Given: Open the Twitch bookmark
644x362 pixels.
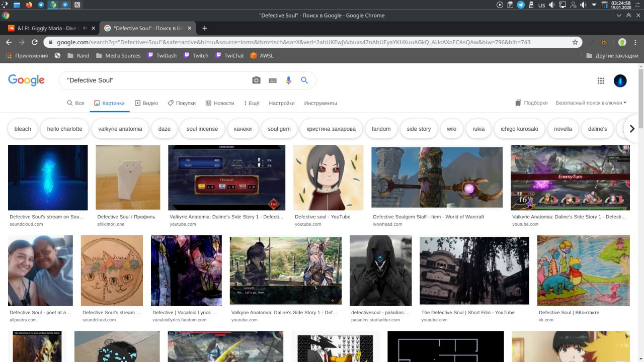Looking at the screenshot, I should tap(196, 56).
